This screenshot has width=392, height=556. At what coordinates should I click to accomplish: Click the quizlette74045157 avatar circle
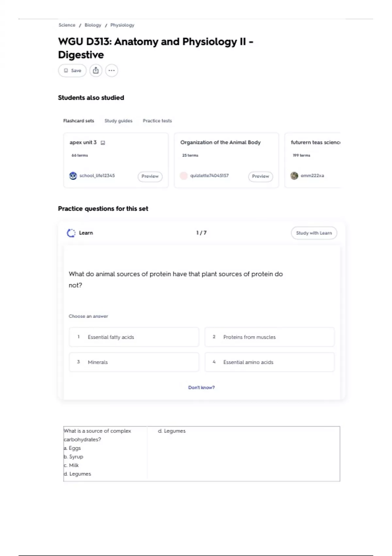[x=184, y=176]
